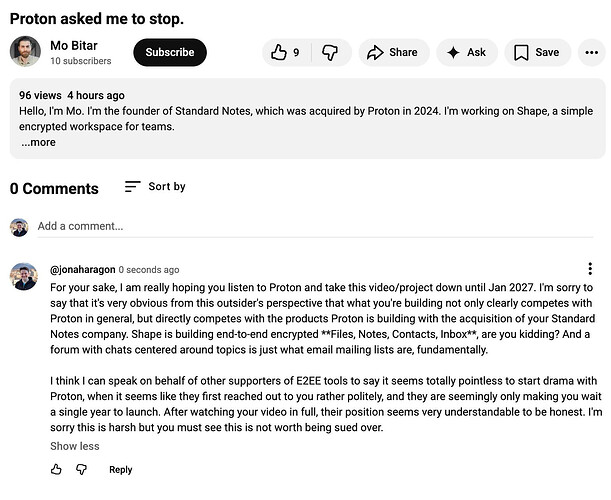Screen dimensions: 611x500
Task: Reply to jonaharagon's comment
Action: click(x=120, y=470)
